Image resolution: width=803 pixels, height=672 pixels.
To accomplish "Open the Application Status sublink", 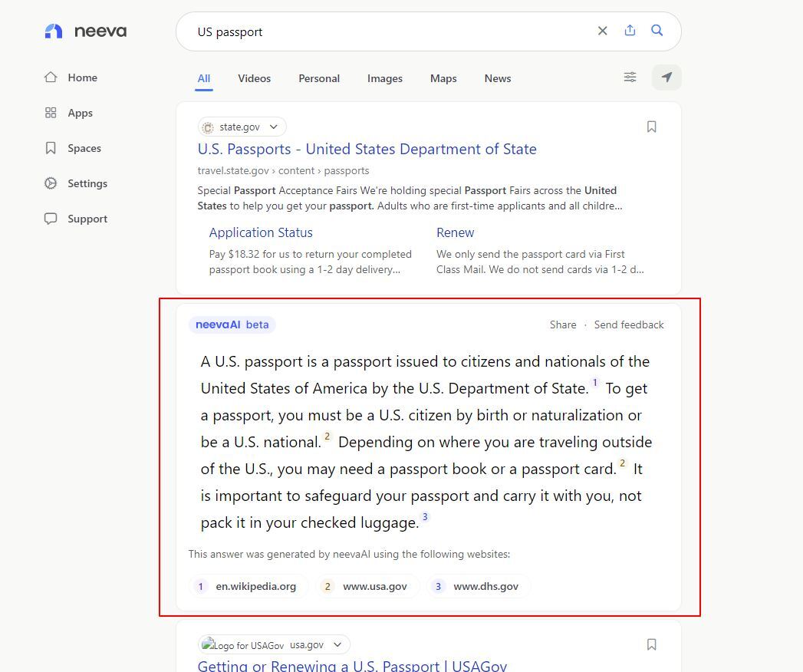I will click(x=261, y=232).
